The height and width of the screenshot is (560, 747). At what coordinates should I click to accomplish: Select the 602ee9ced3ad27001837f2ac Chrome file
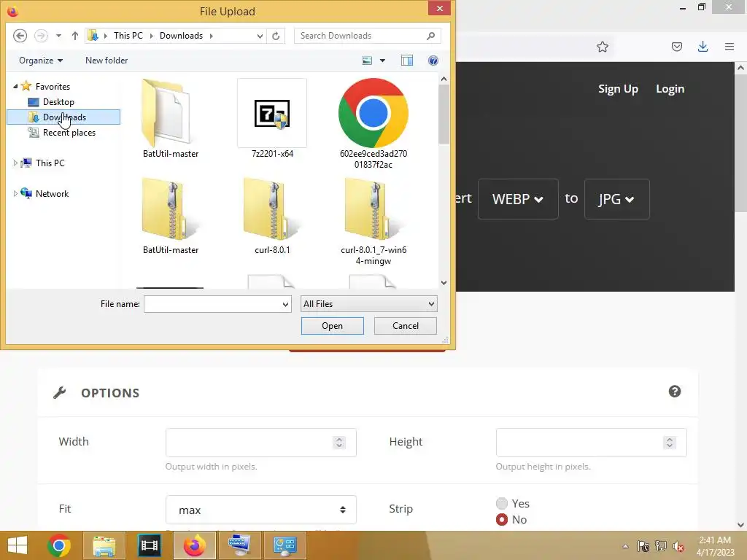[x=373, y=124]
